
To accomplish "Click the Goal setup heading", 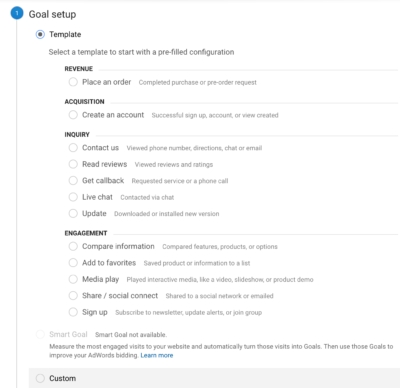I will (x=52, y=14).
